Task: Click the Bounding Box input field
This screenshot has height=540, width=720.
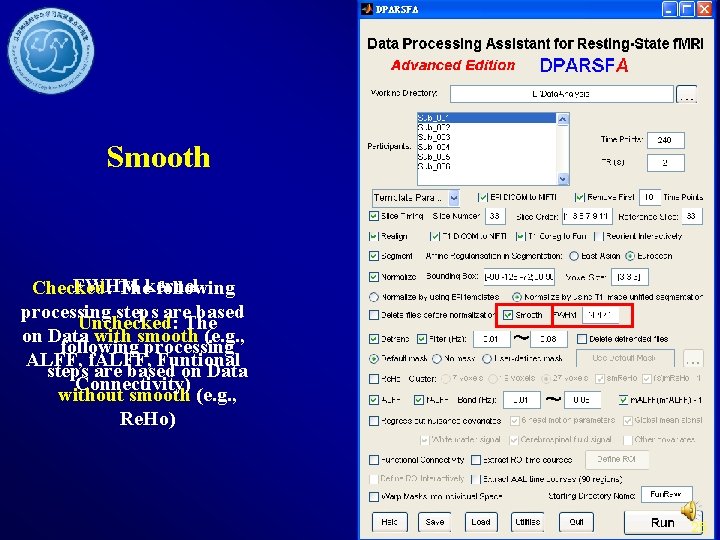Action: (x=519, y=277)
